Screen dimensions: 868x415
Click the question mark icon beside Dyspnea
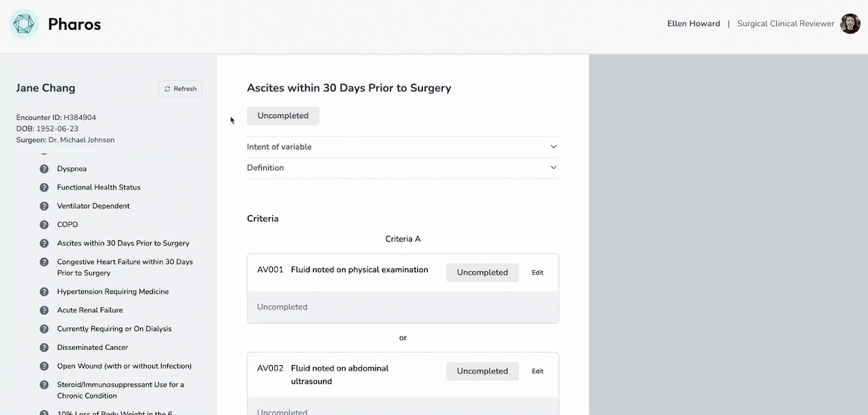click(x=44, y=169)
